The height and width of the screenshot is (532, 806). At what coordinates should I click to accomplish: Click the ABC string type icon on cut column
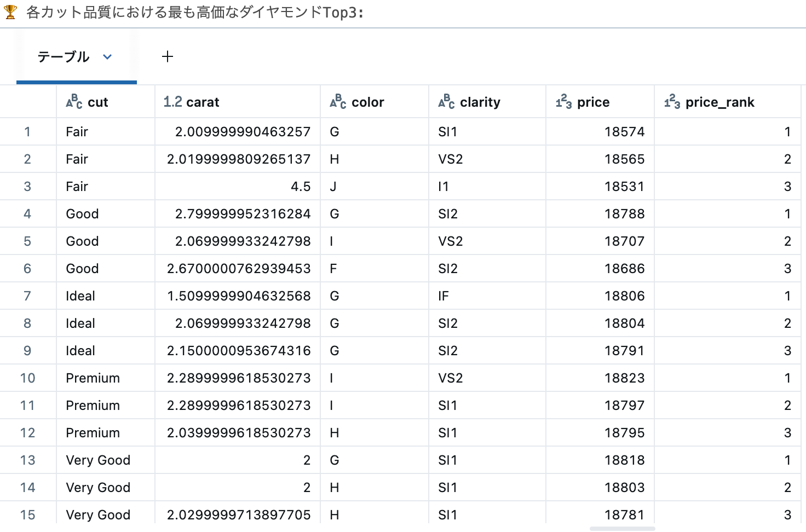point(73,101)
